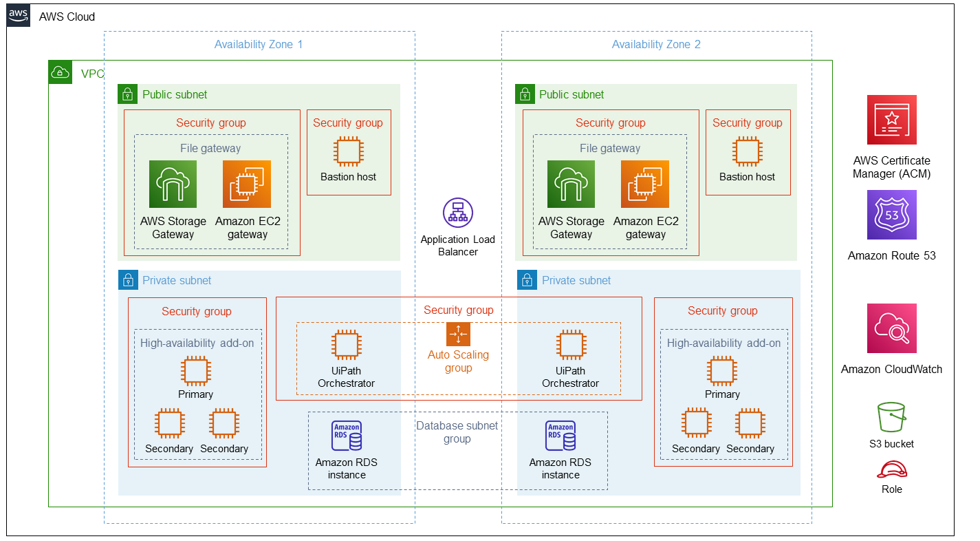Click the S3 bucket icon

click(891, 418)
